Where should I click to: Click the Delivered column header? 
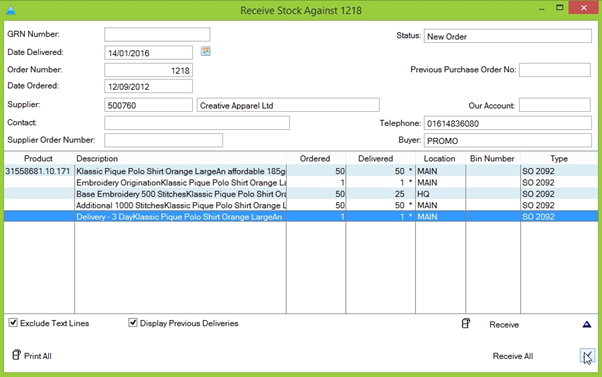[x=380, y=159]
